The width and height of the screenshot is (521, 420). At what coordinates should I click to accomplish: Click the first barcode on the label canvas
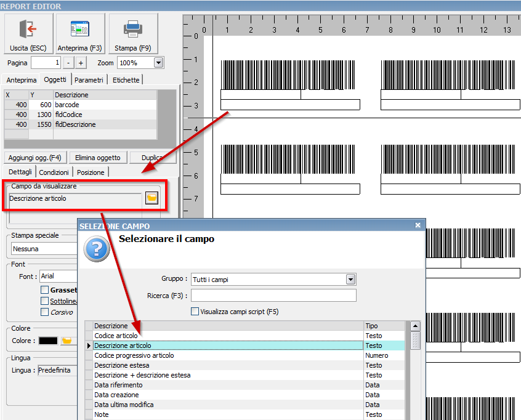tap(288, 75)
